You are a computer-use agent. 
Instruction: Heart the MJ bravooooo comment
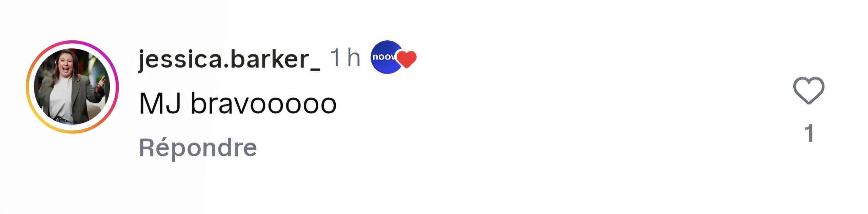click(808, 90)
